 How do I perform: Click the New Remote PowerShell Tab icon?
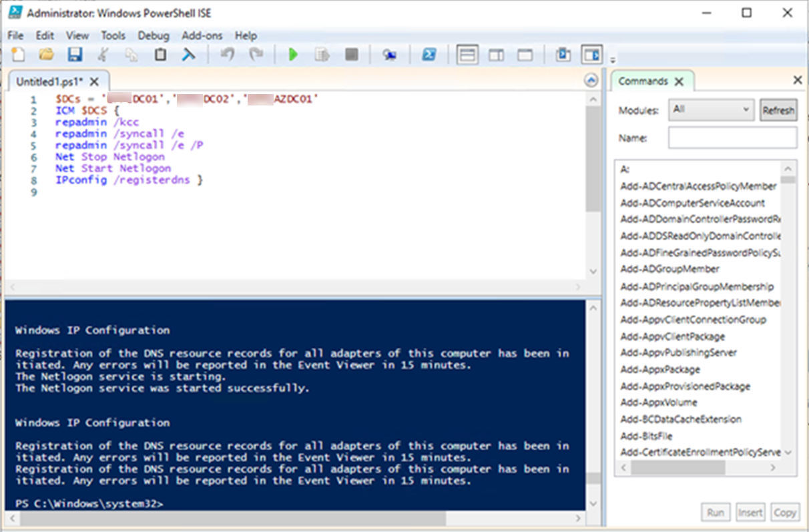(x=389, y=55)
